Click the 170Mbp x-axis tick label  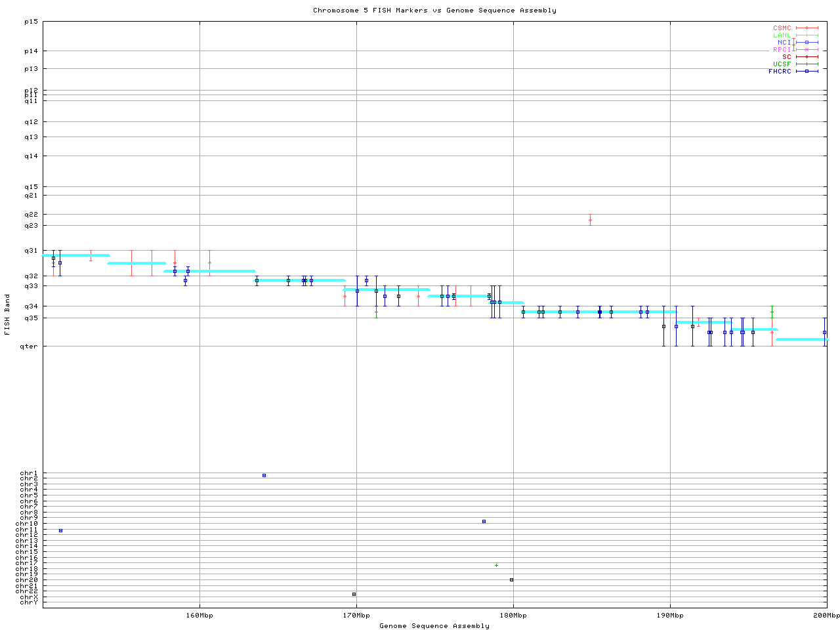pyautogui.click(x=356, y=616)
